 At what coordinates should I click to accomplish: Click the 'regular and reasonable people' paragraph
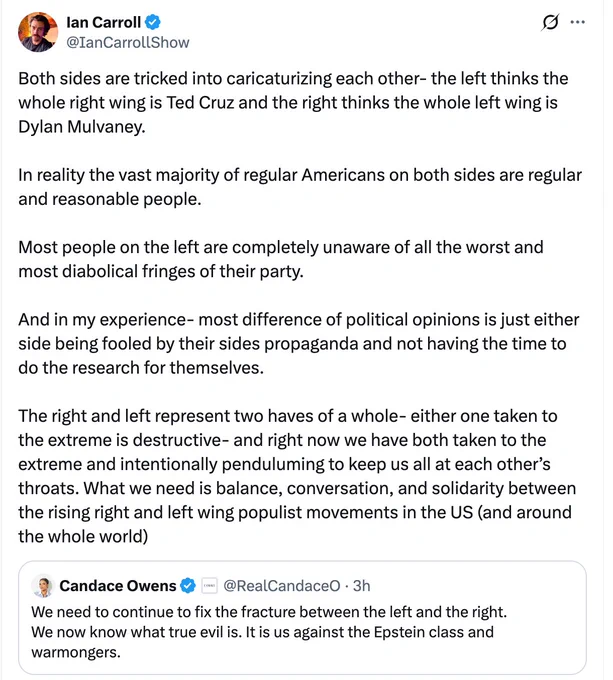(x=300, y=187)
